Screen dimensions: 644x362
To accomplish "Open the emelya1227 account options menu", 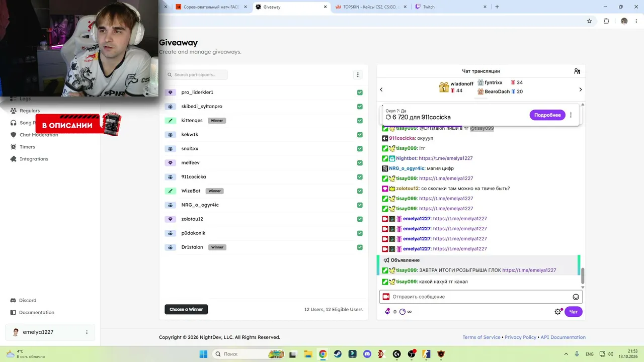I will 87,332.
